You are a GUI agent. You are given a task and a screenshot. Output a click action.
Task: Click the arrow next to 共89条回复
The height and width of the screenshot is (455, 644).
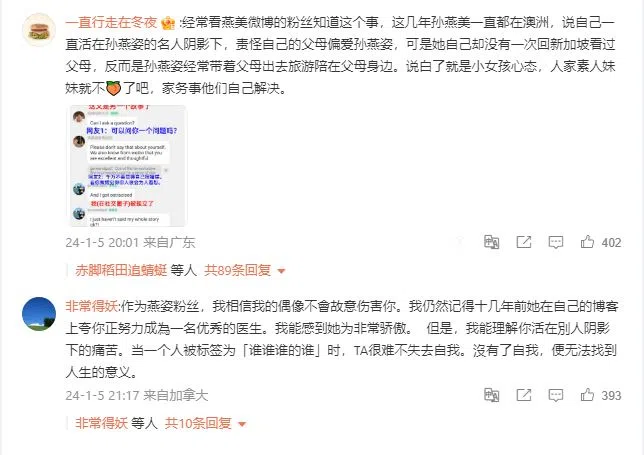tap(281, 271)
